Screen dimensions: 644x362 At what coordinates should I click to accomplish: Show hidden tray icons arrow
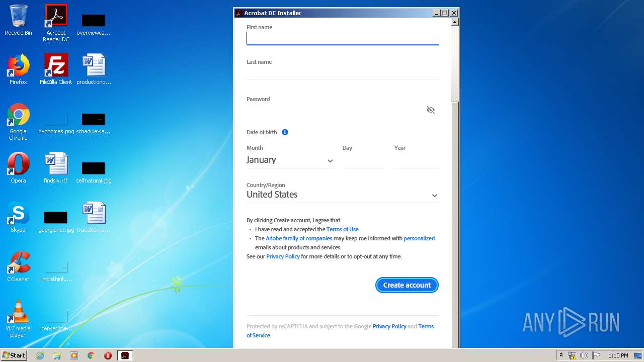(561, 355)
